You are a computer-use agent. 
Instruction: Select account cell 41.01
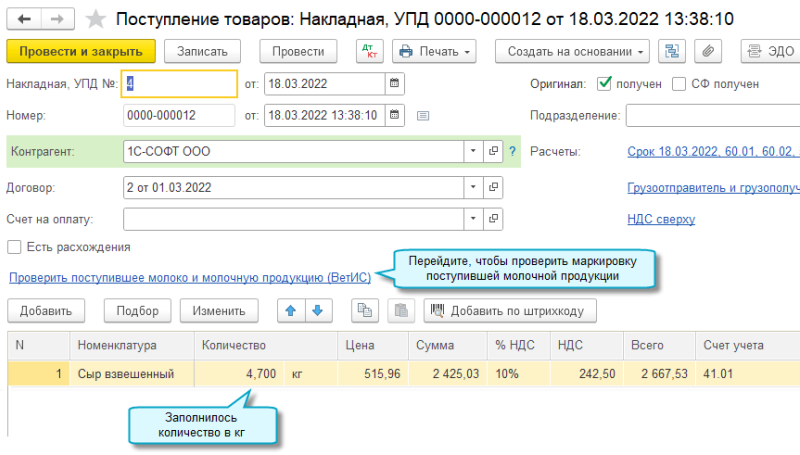(747, 374)
